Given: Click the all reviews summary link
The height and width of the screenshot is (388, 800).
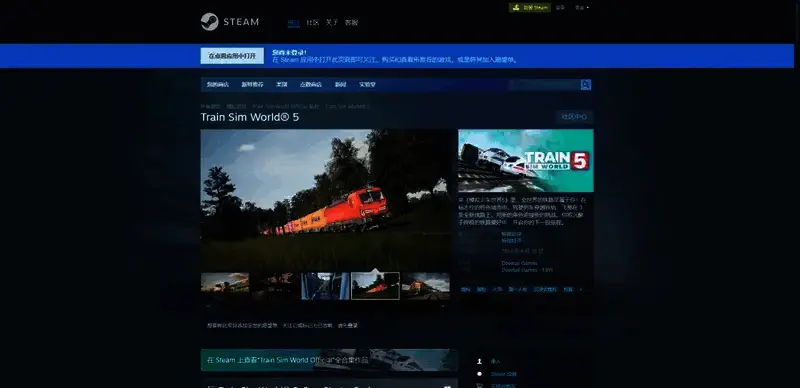Looking at the screenshot, I should coord(511,240).
